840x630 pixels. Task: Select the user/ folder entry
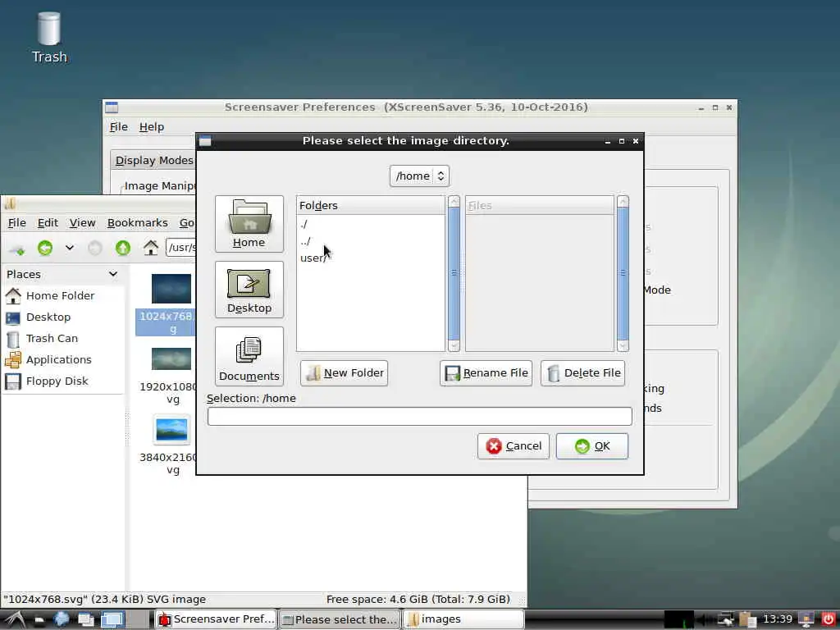313,258
